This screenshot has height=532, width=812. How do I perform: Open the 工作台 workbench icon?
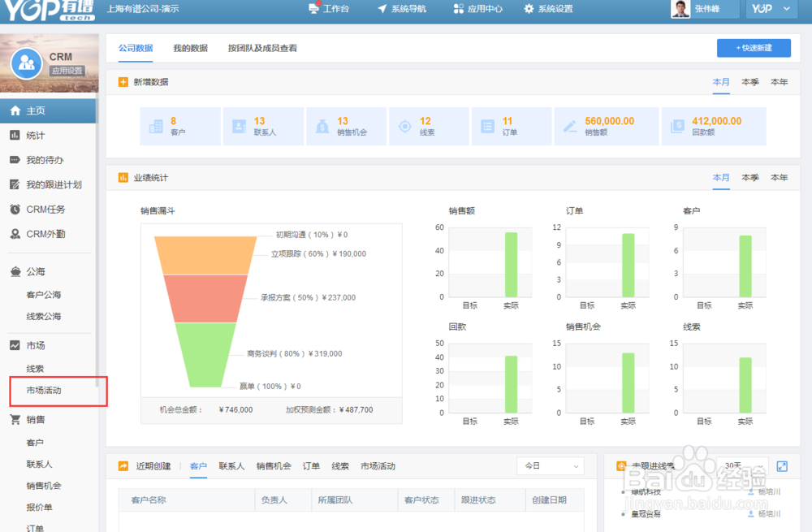click(x=313, y=8)
